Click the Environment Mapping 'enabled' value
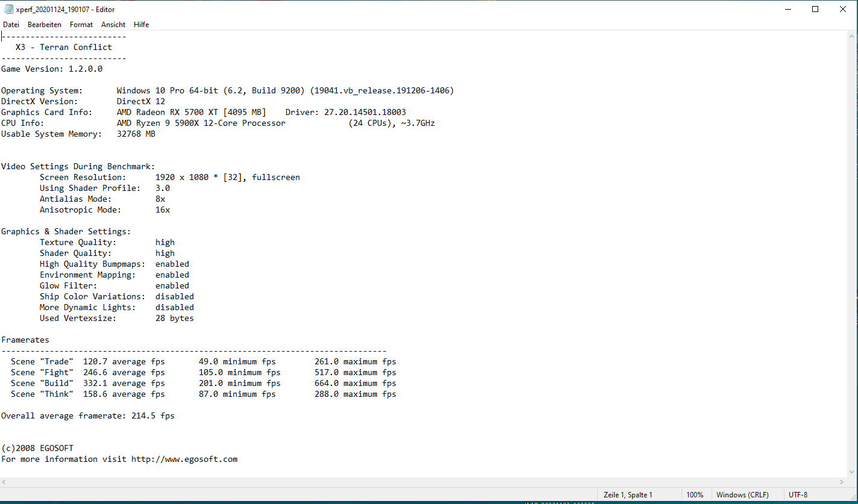Image resolution: width=858 pixels, height=504 pixels. (x=172, y=275)
